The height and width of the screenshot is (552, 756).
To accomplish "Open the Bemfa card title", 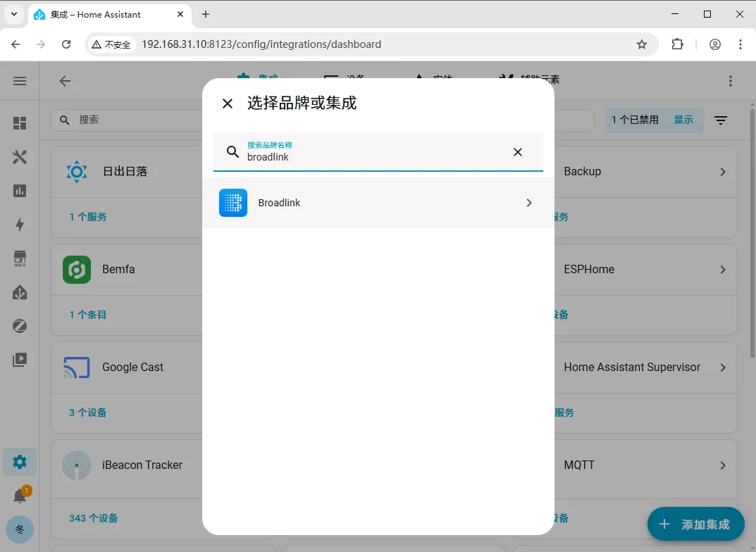I will pyautogui.click(x=118, y=269).
